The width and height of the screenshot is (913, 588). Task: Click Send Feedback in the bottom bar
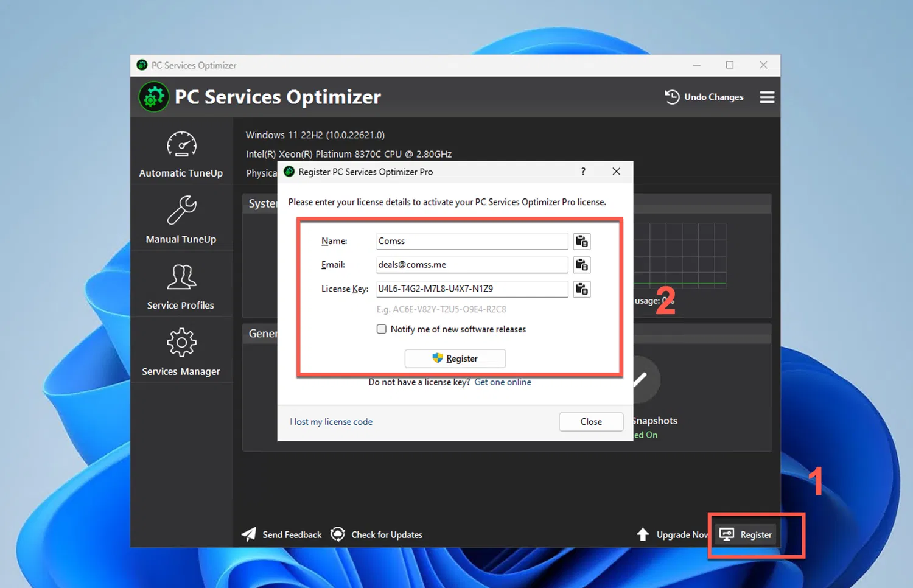(282, 534)
